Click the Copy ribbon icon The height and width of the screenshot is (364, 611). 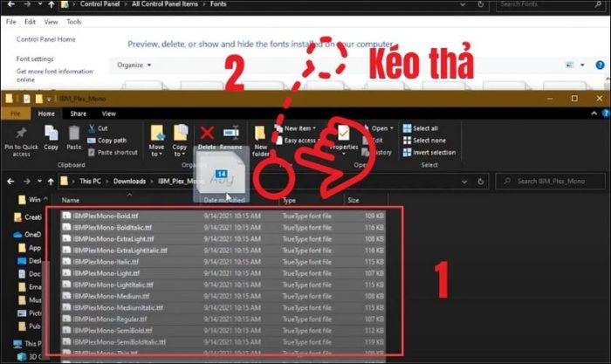[51, 134]
